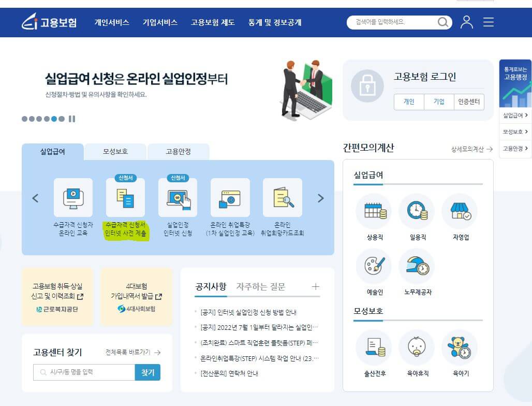The width and height of the screenshot is (532, 406).
Task: Click the 시/구/동 명을 입력 field
Action: click(x=84, y=372)
